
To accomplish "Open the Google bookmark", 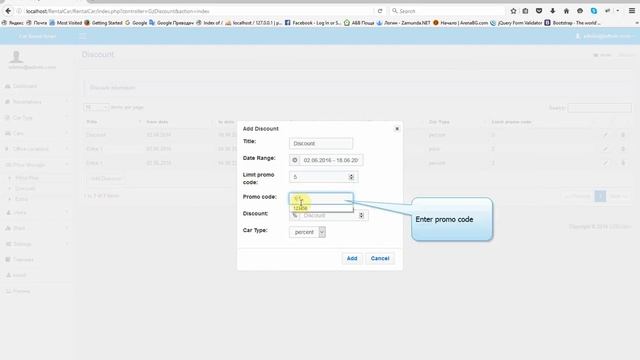I will tap(136, 23).
